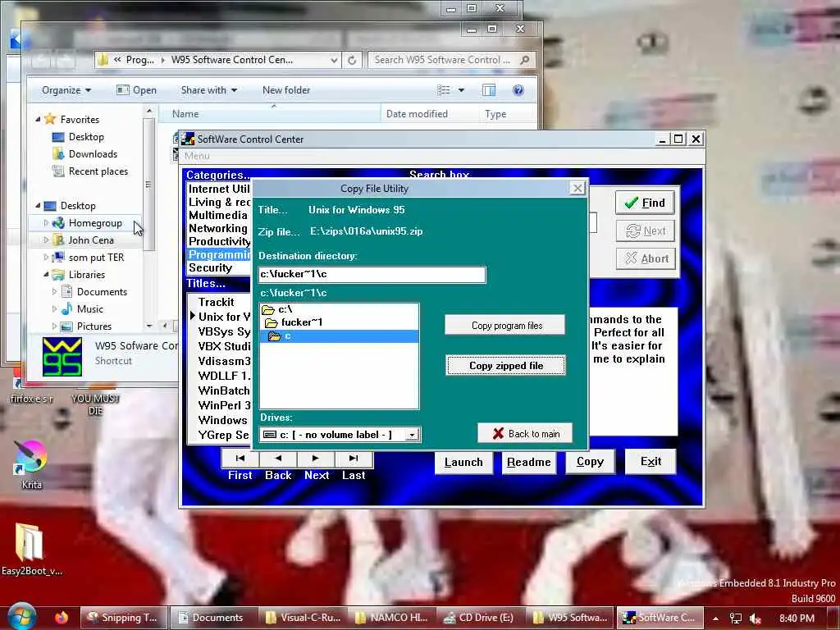Select Security category
This screenshot has width=840, height=630.
(218, 267)
